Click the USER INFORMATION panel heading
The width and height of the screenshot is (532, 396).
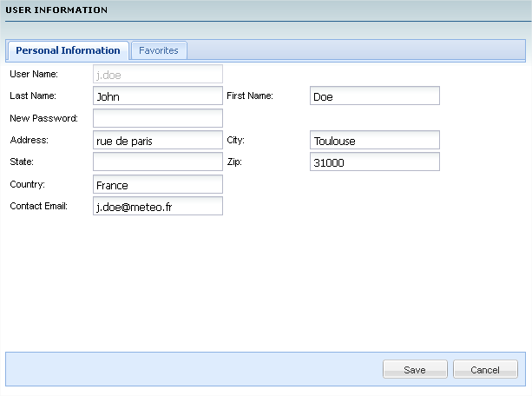pos(56,10)
